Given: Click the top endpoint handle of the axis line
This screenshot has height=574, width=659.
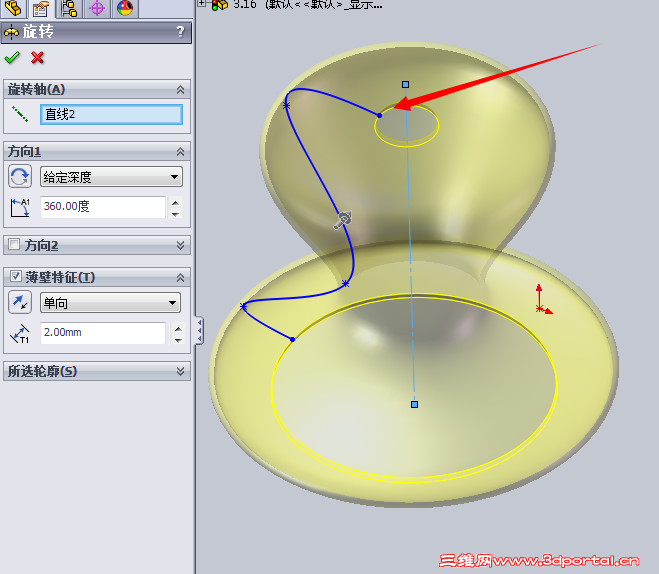Looking at the screenshot, I should click(x=406, y=84).
